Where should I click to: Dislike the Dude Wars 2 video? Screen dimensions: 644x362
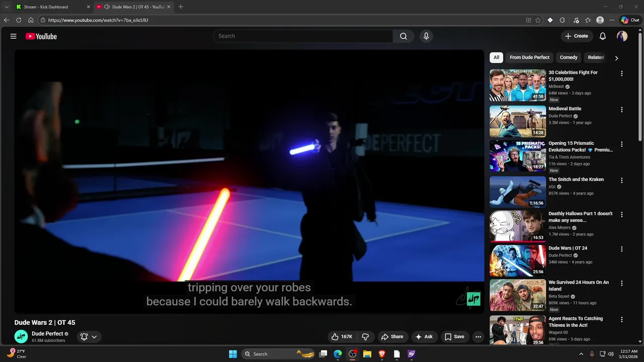click(x=366, y=337)
